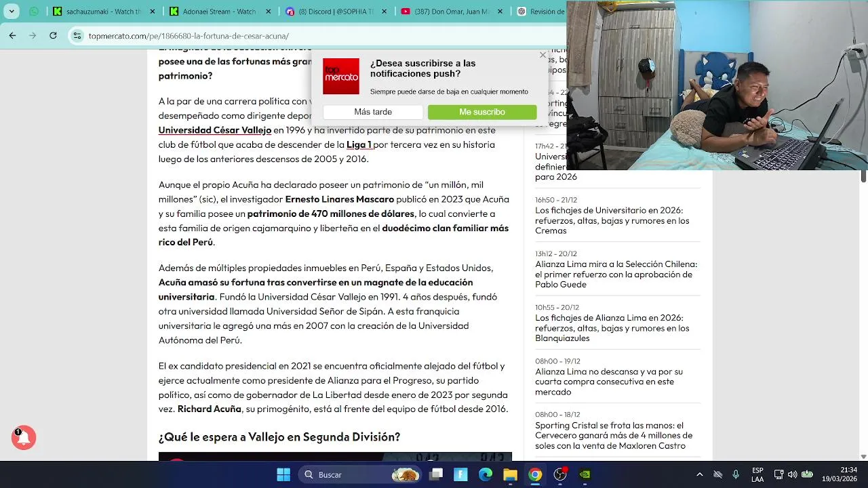Close the Don Omar YouTube tab
868x488 pixels.
(500, 12)
